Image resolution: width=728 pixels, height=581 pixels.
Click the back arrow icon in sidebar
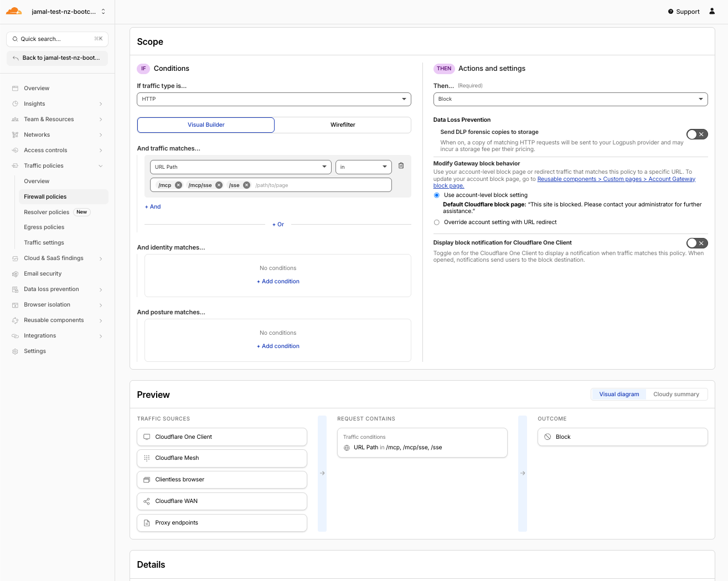(x=16, y=58)
